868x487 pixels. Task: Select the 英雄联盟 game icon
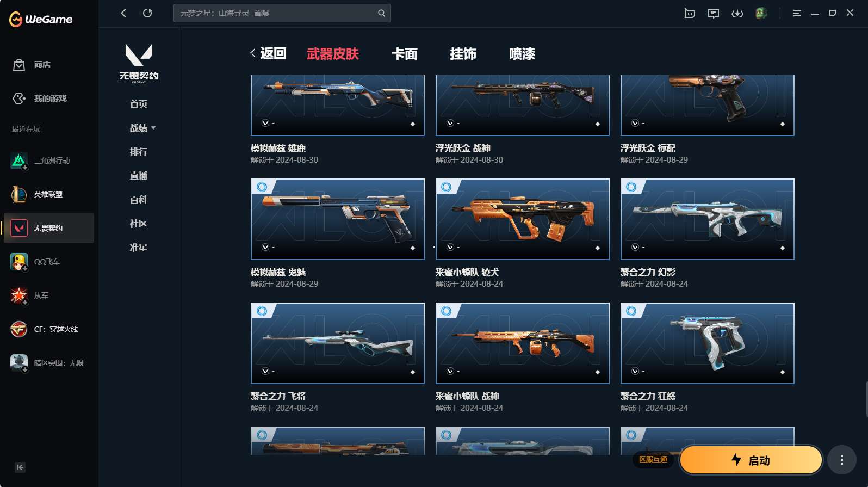click(19, 194)
